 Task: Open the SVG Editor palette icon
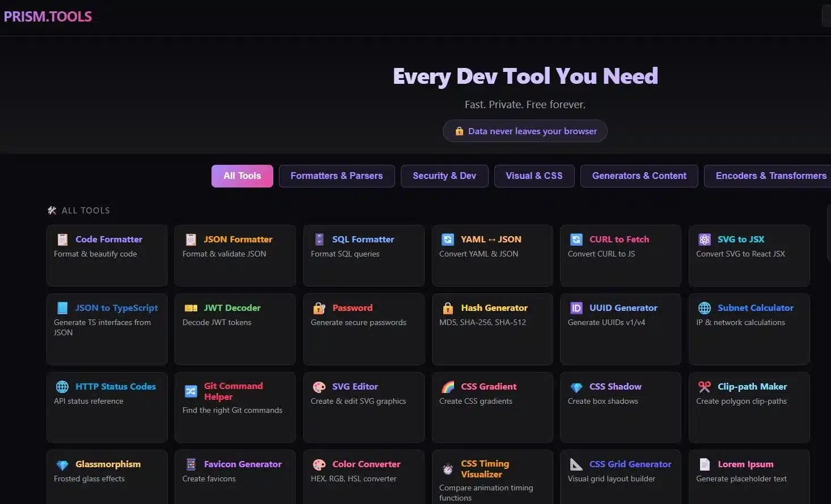(x=319, y=386)
